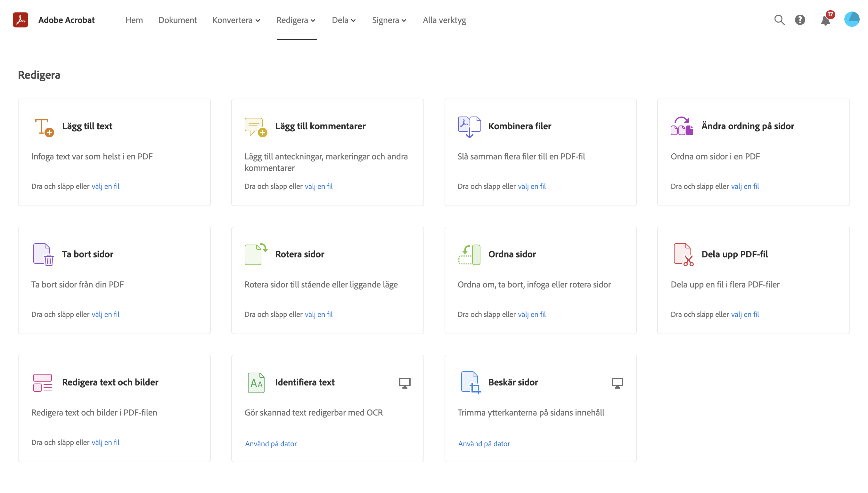Click the 'Rotera sidor' card title
Image resolution: width=868 pixels, height=493 pixels.
pyautogui.click(x=300, y=254)
